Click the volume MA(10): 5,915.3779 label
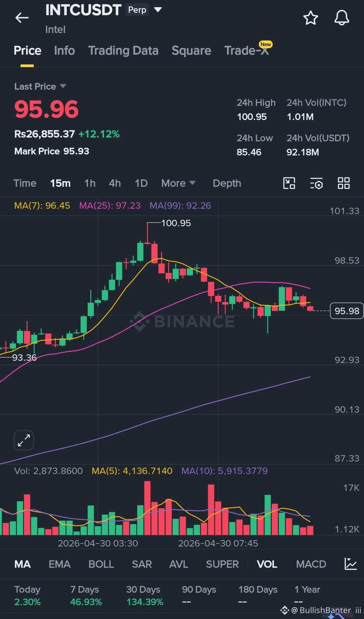 click(x=224, y=471)
